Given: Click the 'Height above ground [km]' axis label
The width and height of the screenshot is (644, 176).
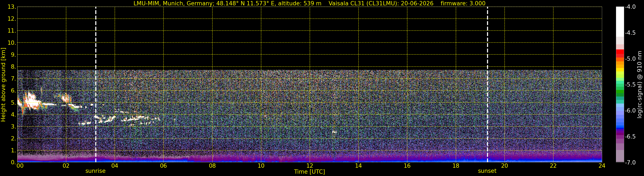Looking at the screenshot, I should [3, 85].
